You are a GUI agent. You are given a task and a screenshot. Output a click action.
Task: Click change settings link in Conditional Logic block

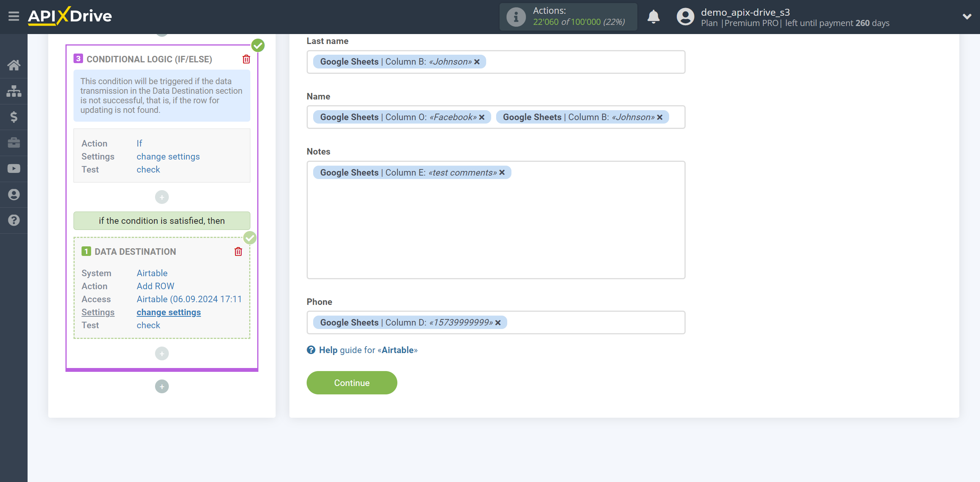coord(169,156)
